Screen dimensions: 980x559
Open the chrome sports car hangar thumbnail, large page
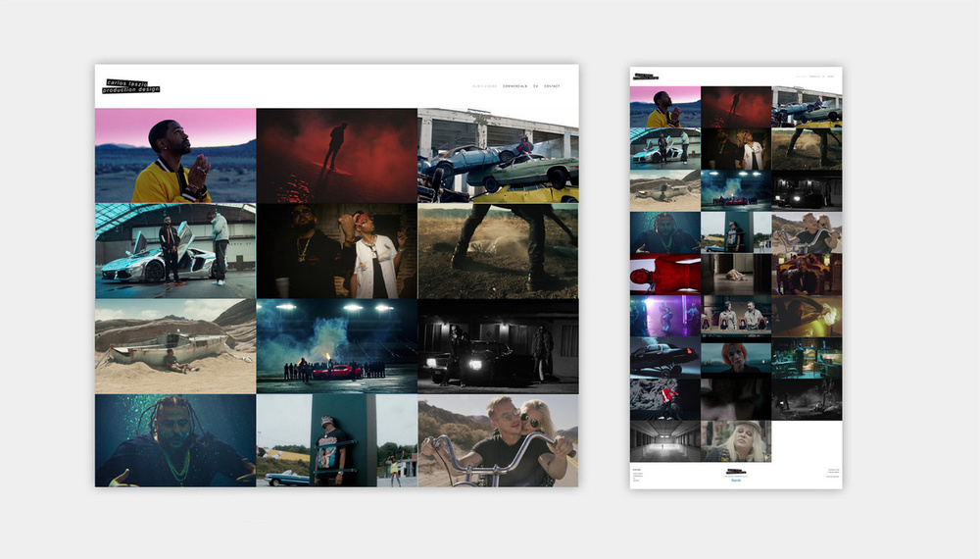click(175, 251)
